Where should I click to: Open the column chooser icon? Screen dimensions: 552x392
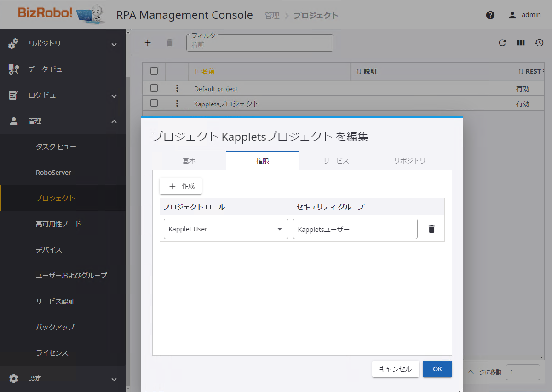coord(521,43)
